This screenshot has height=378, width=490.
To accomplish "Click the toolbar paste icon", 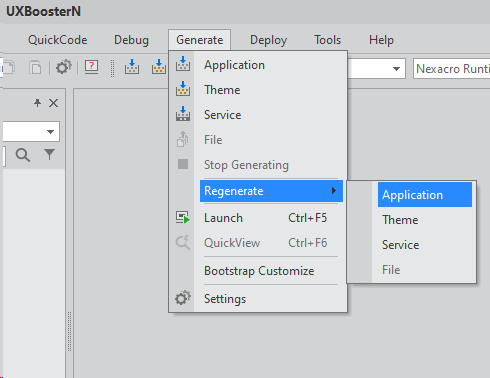I will click(35, 67).
